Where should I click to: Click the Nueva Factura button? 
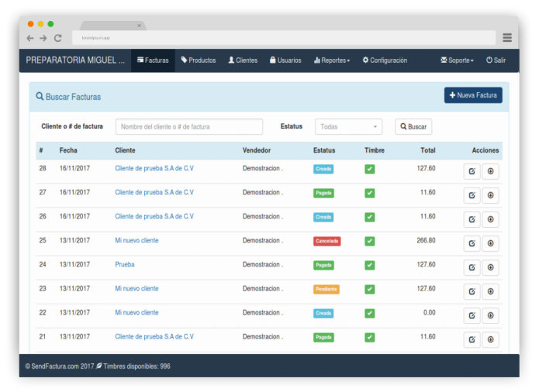(473, 95)
